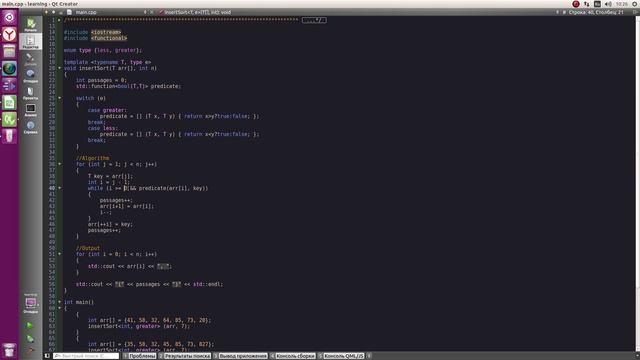Open the kit selector monitor icon

(31, 304)
